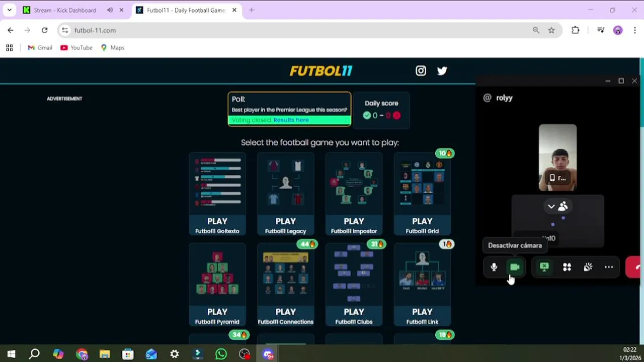Open media controls icon in Chrome
Screen dimensions: 644x362
601,30
